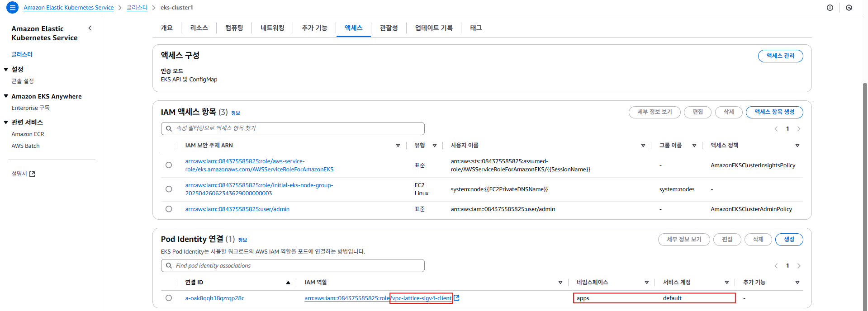The image size is (868, 311).
Task: Open 액세스 정책 column filter dropdown
Action: (x=797, y=146)
